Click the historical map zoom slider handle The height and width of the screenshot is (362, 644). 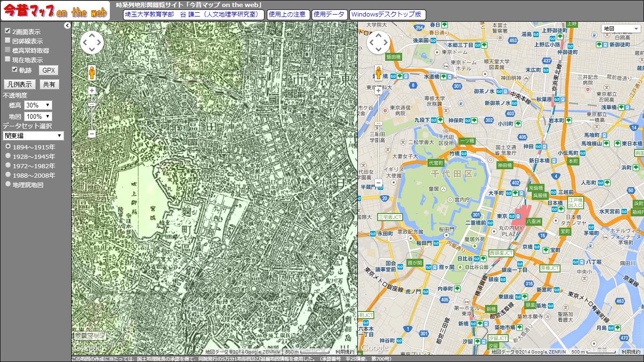pyautogui.click(x=92, y=105)
